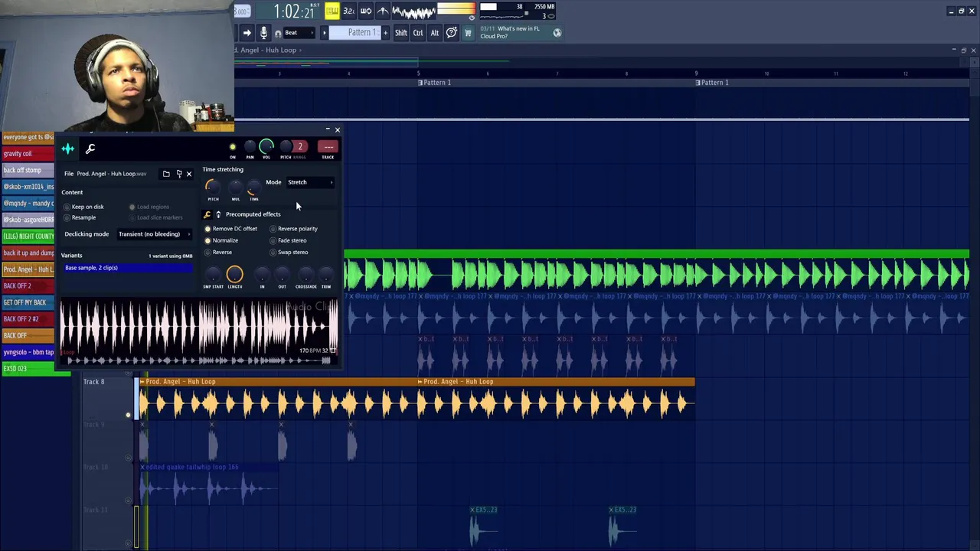The width and height of the screenshot is (980, 551).
Task: Click the Ctrl modifier button
Action: [x=418, y=33]
